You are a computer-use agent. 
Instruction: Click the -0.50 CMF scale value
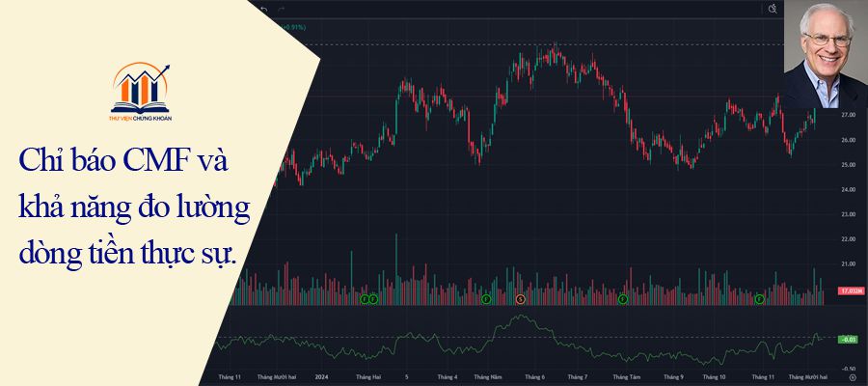[x=849, y=369]
